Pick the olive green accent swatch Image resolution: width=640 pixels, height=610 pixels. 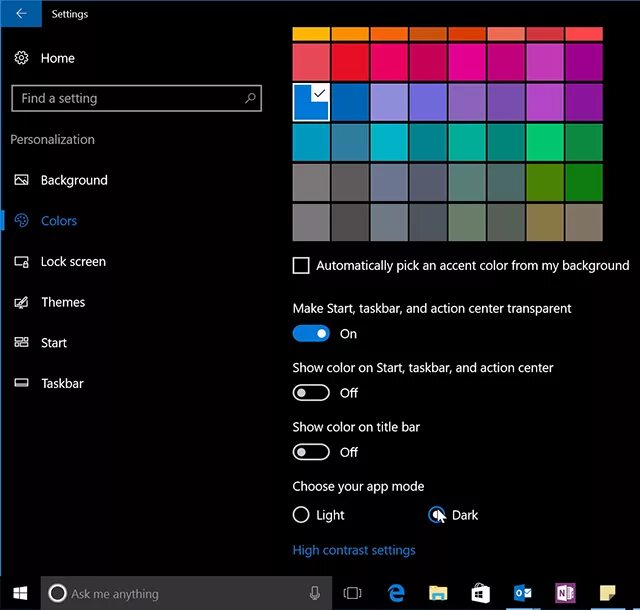click(x=545, y=182)
